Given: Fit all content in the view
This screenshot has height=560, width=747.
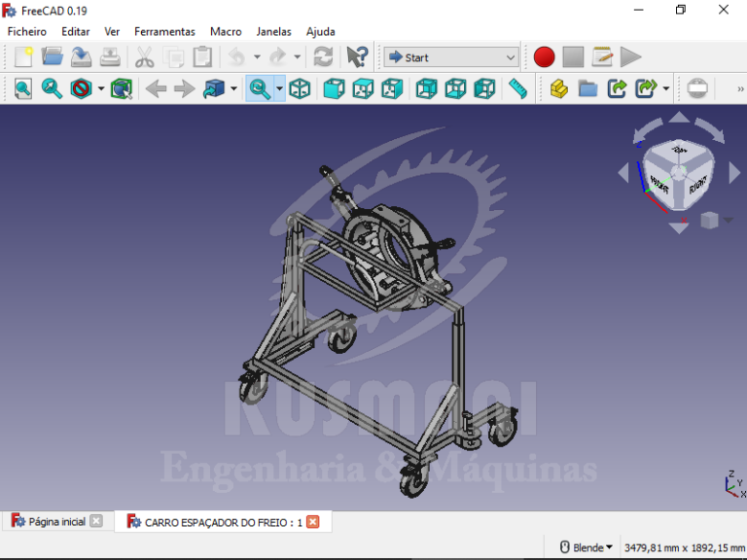Looking at the screenshot, I should point(23,88).
